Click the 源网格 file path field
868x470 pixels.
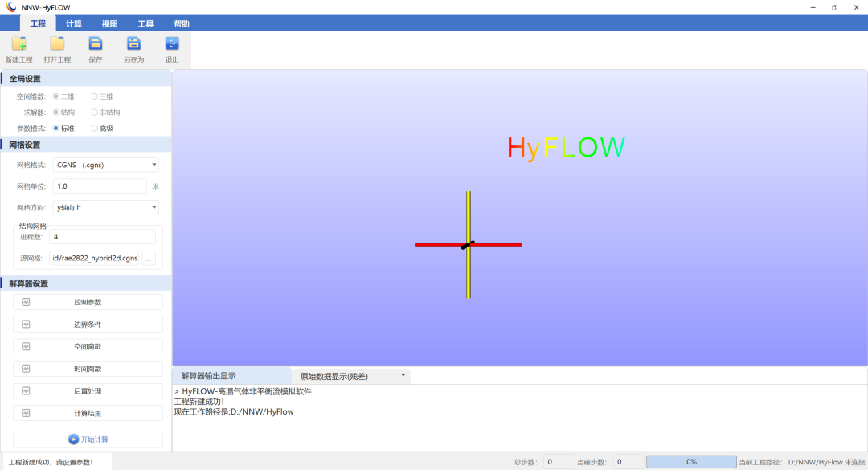coord(94,258)
